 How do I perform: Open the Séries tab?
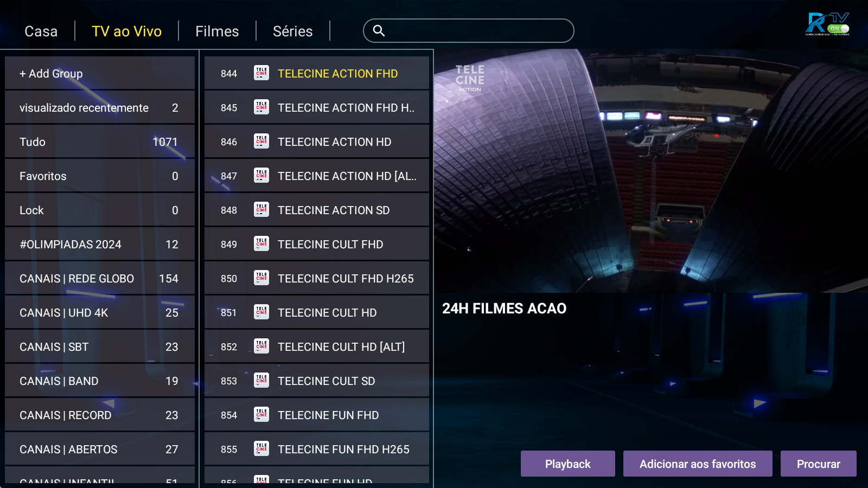click(x=292, y=31)
